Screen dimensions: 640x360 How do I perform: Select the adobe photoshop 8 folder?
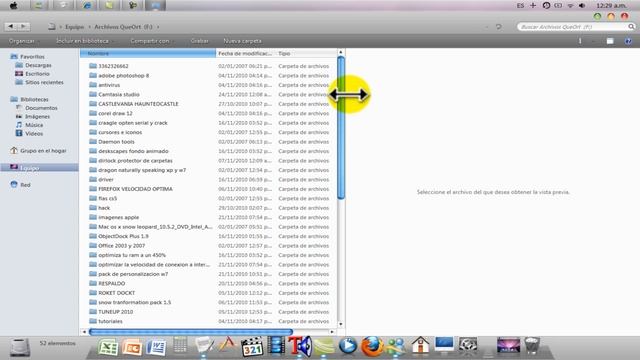point(123,76)
